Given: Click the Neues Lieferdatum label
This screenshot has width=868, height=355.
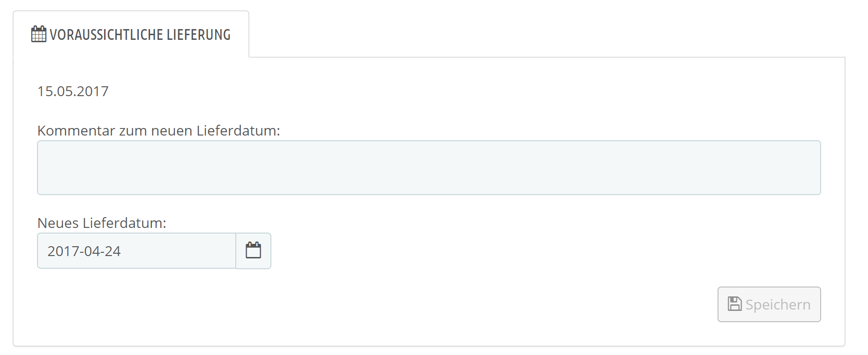Looking at the screenshot, I should pos(102,223).
